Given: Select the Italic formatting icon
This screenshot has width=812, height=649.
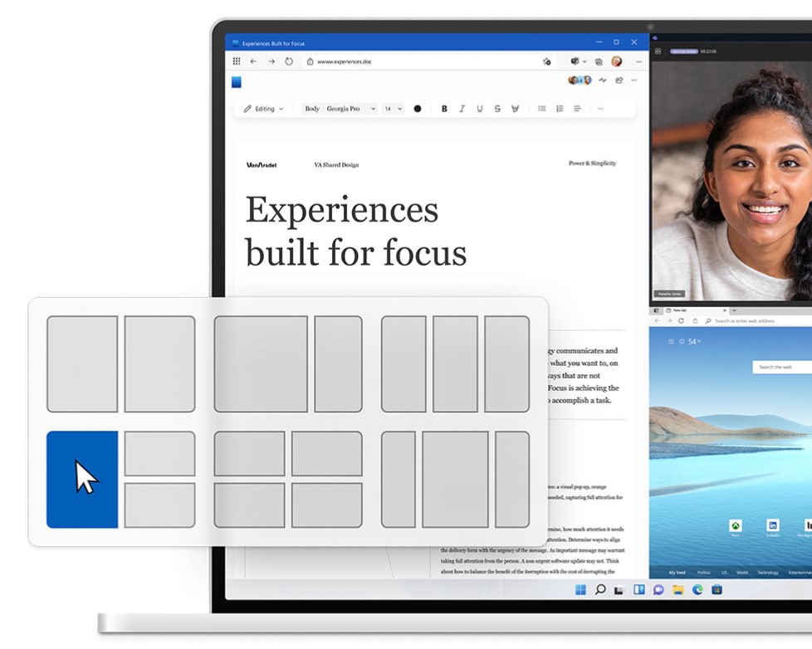Looking at the screenshot, I should (462, 109).
